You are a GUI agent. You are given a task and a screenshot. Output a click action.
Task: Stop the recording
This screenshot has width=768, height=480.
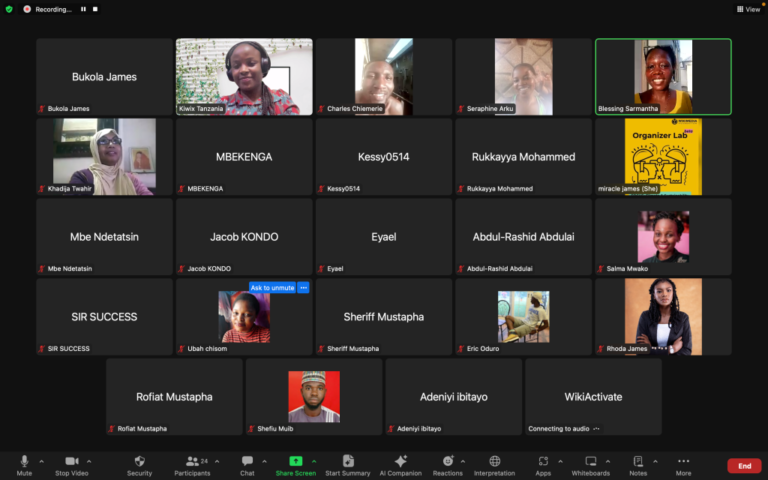[x=95, y=9]
